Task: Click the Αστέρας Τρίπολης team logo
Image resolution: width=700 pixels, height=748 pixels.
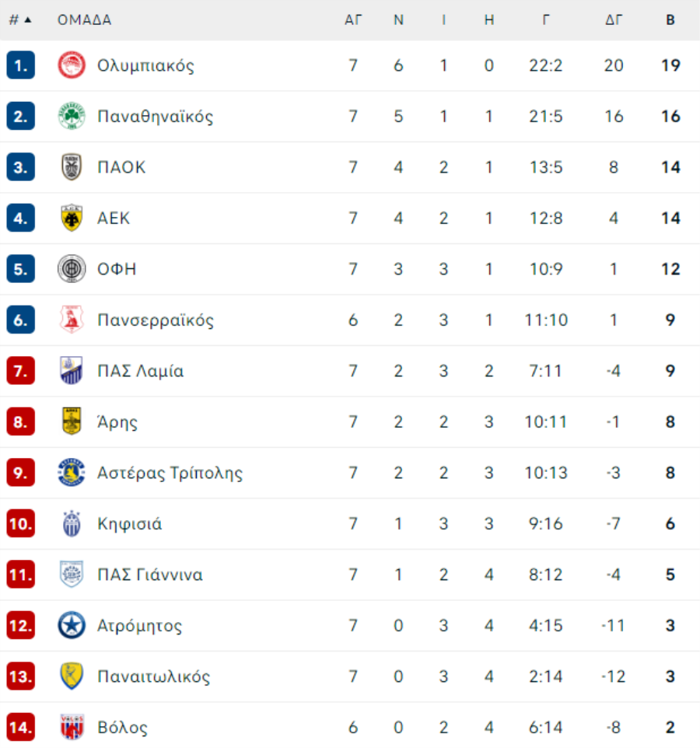Action: [x=72, y=473]
